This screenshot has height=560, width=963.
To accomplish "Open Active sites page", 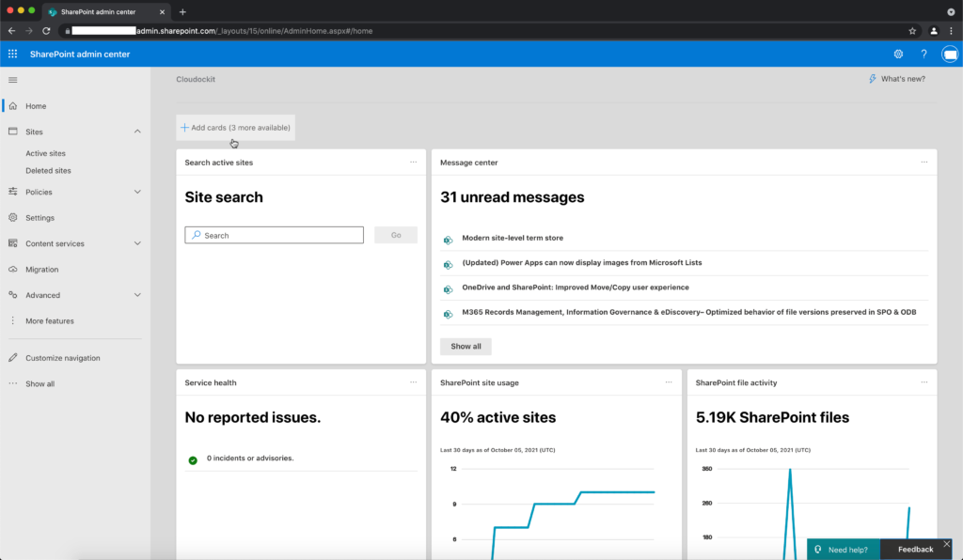I will pyautogui.click(x=45, y=153).
